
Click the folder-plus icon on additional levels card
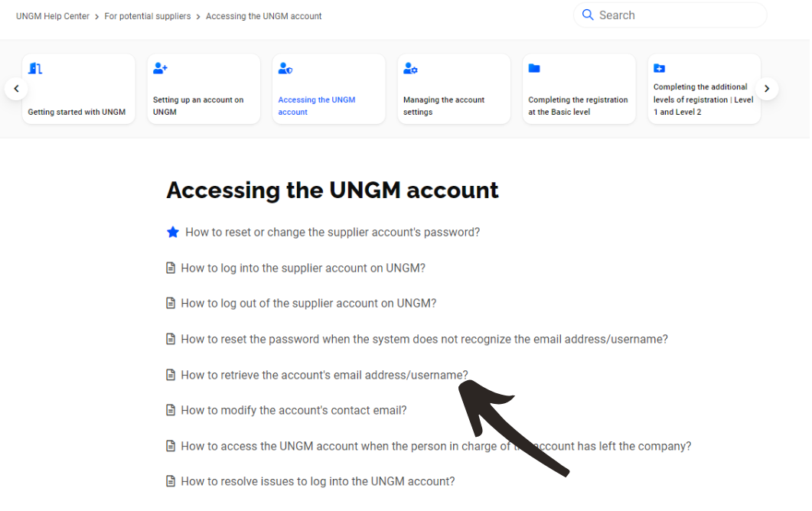pos(659,68)
